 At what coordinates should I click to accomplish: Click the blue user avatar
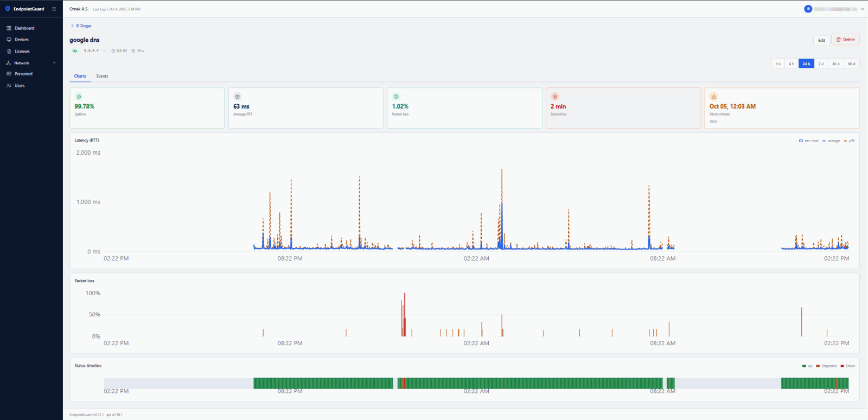coord(808,9)
